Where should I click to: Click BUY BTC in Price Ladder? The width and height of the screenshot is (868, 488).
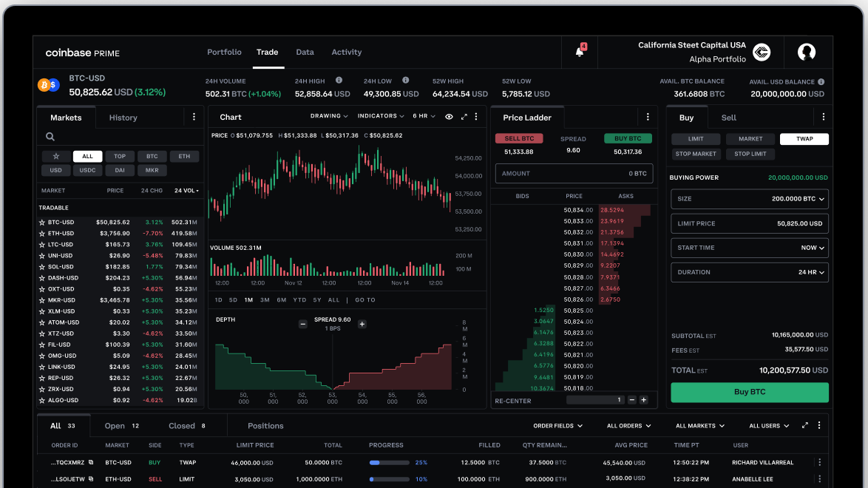pos(628,138)
